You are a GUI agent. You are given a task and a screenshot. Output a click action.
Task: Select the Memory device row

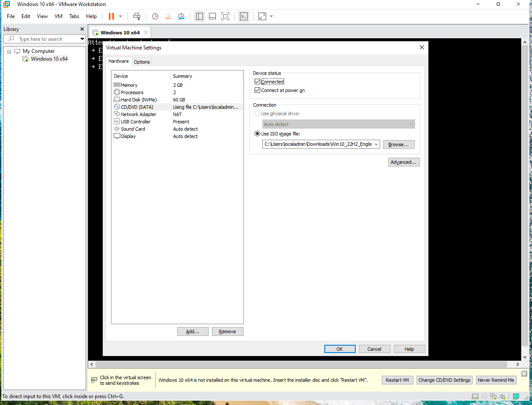pyautogui.click(x=177, y=85)
